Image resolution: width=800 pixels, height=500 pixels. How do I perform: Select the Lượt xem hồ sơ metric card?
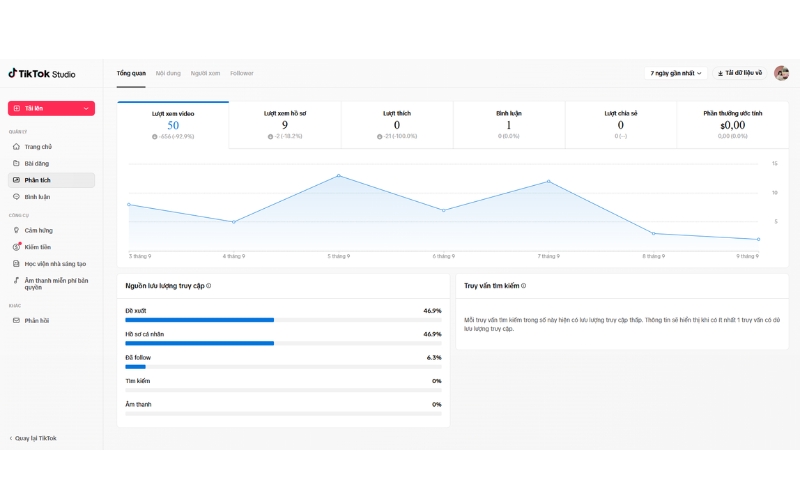(285, 125)
